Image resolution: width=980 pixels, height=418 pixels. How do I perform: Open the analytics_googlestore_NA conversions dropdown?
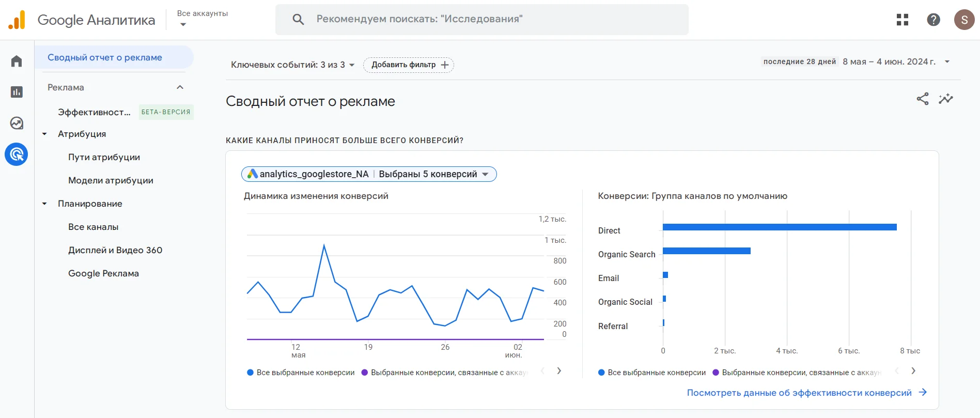369,174
